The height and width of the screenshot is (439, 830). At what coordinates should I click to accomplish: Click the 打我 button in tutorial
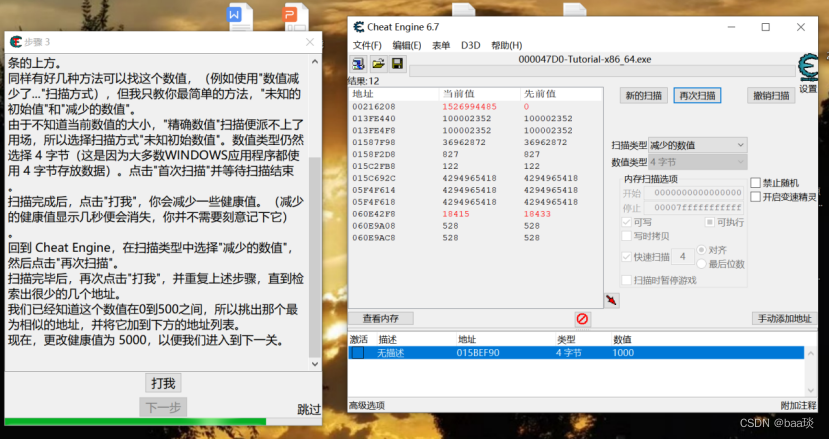coord(163,383)
